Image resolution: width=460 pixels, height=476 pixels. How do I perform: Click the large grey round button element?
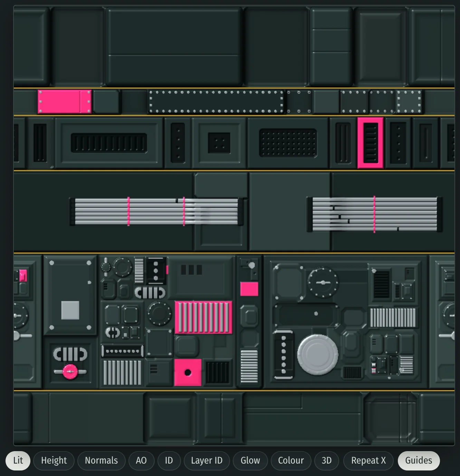318,354
